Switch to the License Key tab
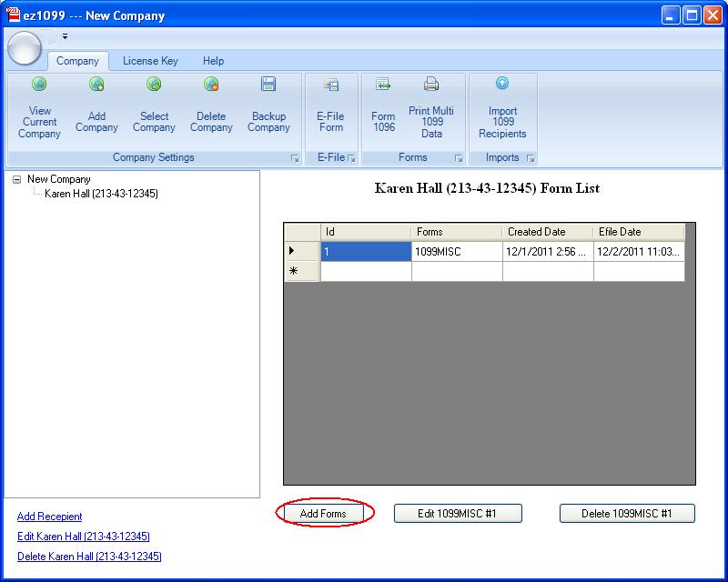Image resolution: width=728 pixels, height=582 pixels. pos(150,61)
